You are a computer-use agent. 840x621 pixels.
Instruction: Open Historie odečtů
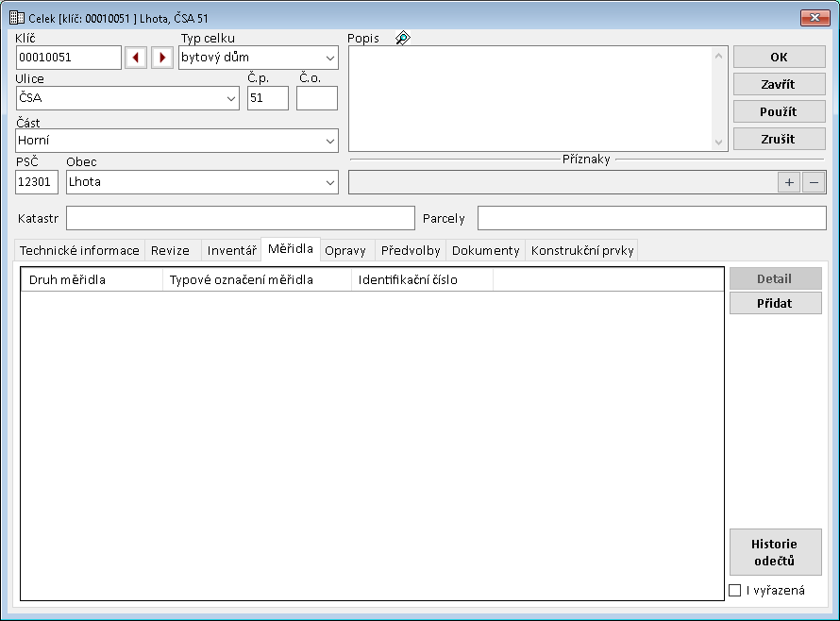(x=775, y=552)
